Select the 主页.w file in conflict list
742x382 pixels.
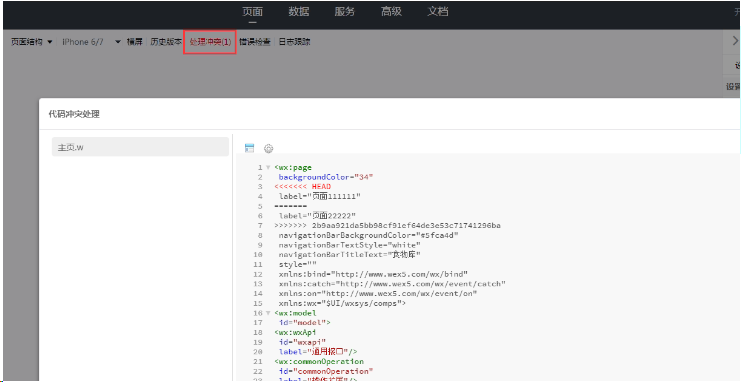point(140,147)
